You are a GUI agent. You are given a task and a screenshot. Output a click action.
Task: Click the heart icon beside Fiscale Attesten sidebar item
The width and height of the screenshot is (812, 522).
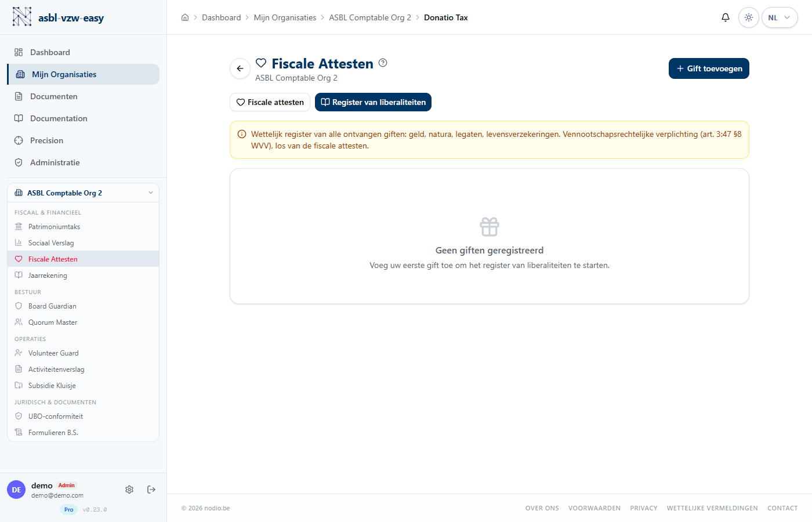click(x=19, y=259)
